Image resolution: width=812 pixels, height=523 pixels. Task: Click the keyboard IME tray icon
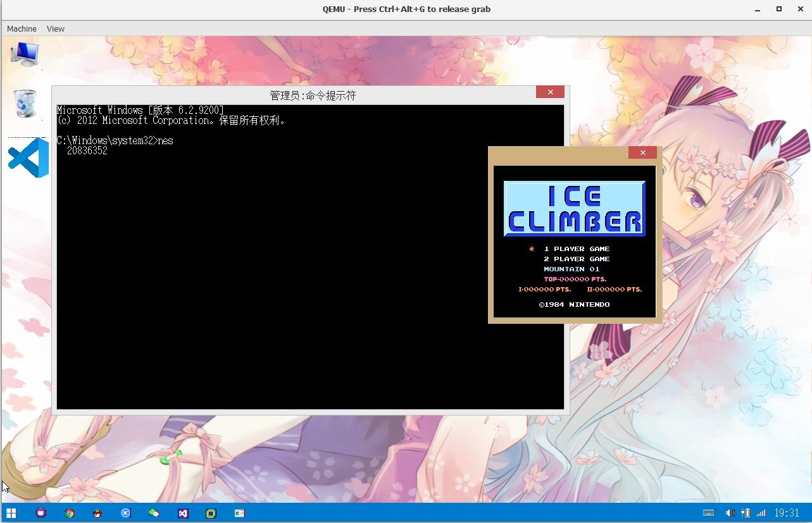coord(709,513)
